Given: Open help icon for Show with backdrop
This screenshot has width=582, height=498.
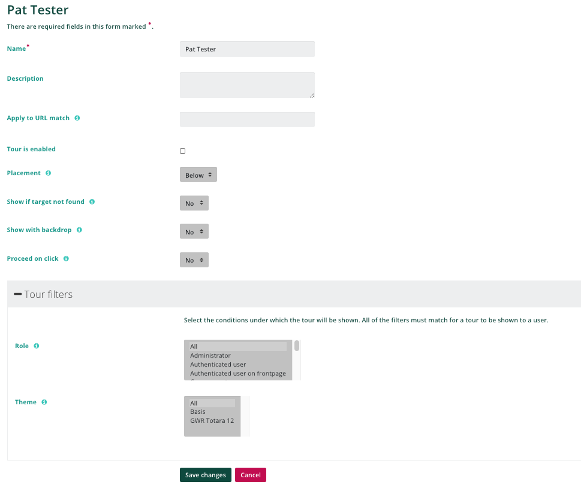Looking at the screenshot, I should [79, 230].
